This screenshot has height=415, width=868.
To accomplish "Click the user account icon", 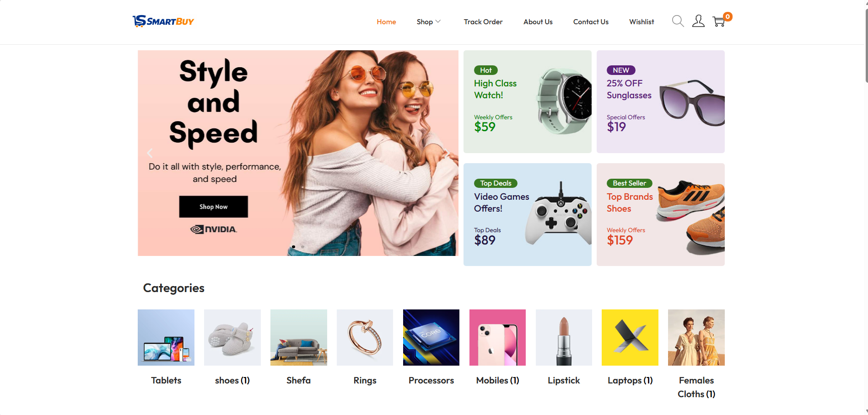I will click(x=698, y=21).
